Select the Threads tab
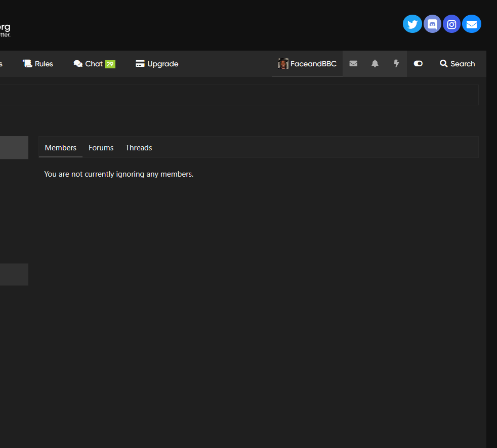Image resolution: width=497 pixels, height=448 pixels. tap(139, 148)
